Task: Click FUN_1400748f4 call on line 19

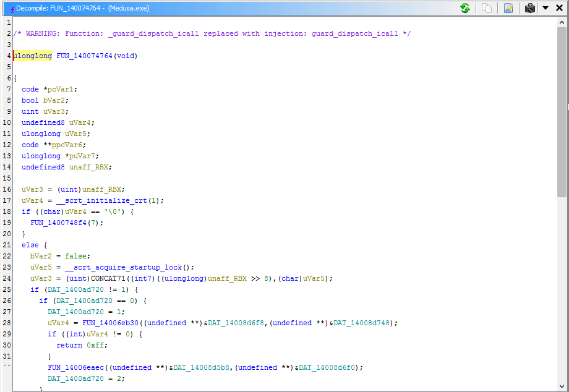Action: click(x=58, y=223)
